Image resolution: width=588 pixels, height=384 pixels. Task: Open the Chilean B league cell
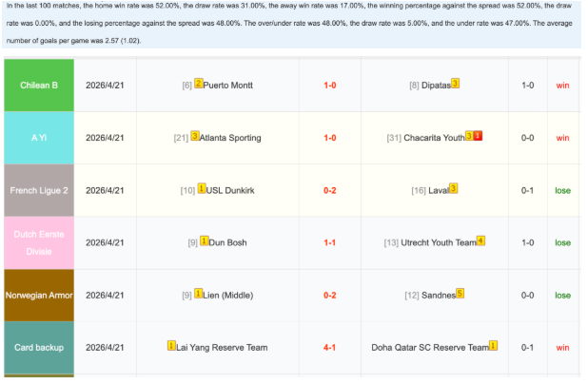click(39, 86)
